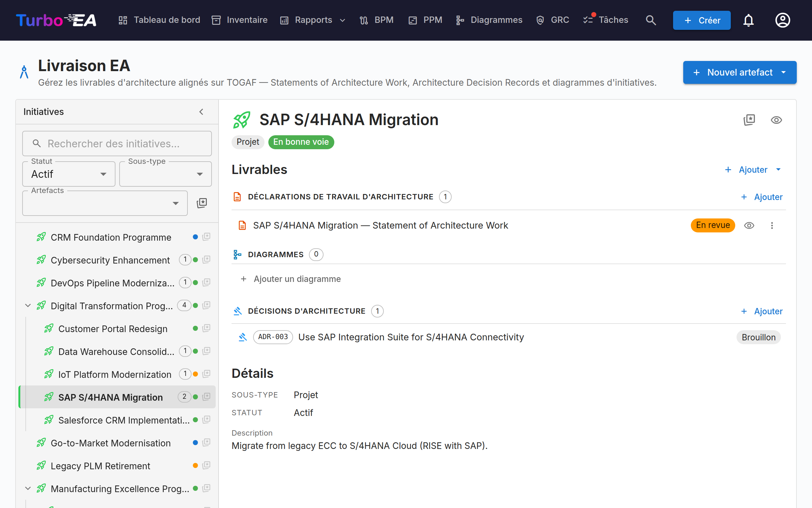Collapse Digital Transformation Programme tree node

[28, 306]
